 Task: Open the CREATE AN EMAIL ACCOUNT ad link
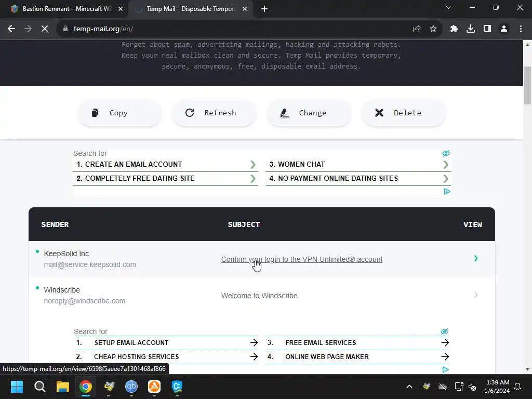tap(134, 164)
